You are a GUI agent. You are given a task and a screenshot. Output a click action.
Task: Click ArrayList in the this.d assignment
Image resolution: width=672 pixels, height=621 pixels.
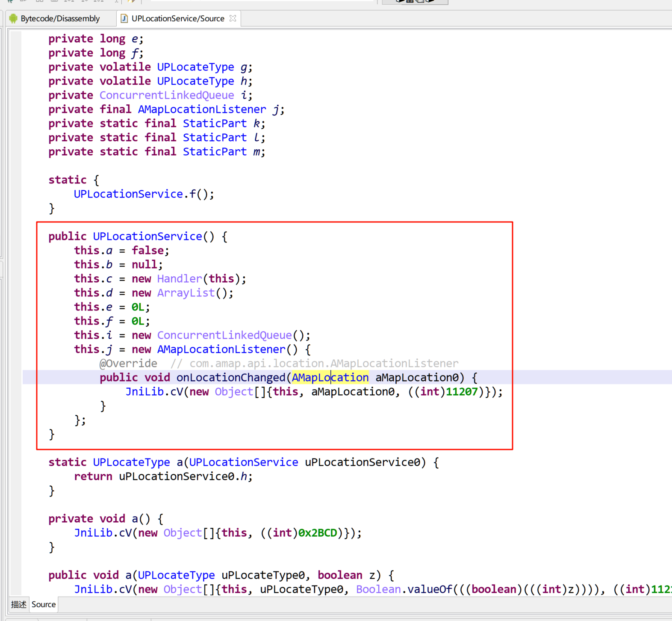pyautogui.click(x=186, y=293)
